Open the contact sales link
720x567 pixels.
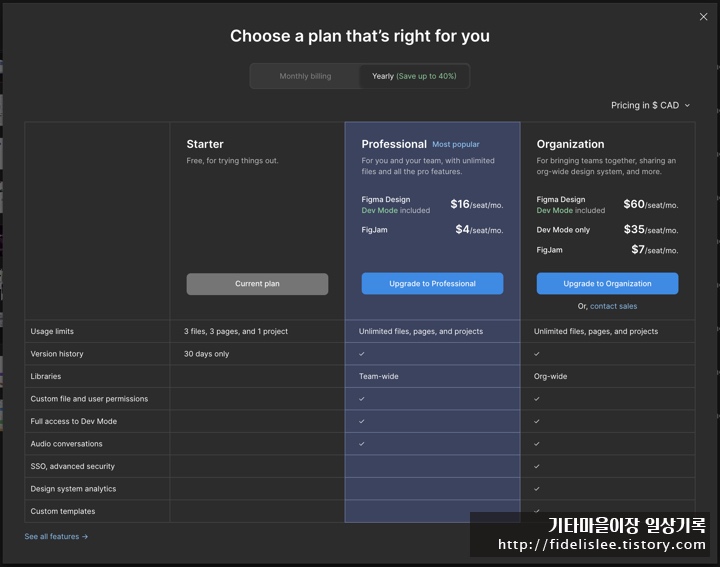click(613, 306)
